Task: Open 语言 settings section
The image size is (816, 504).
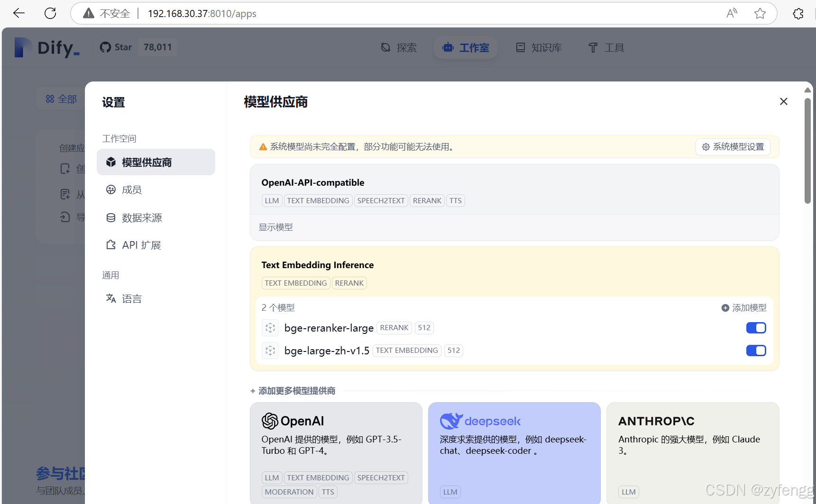Action: (x=156, y=298)
